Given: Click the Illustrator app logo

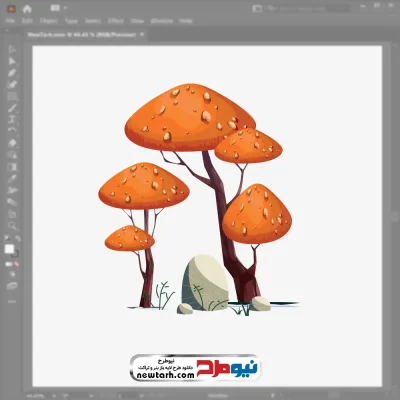Looking at the screenshot, I should pyautogui.click(x=10, y=9).
